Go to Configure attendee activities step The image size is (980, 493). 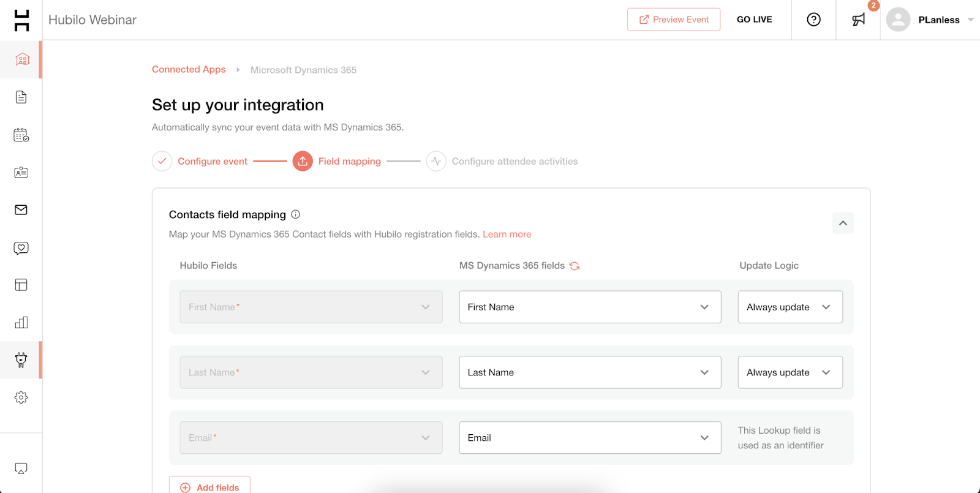coord(514,161)
